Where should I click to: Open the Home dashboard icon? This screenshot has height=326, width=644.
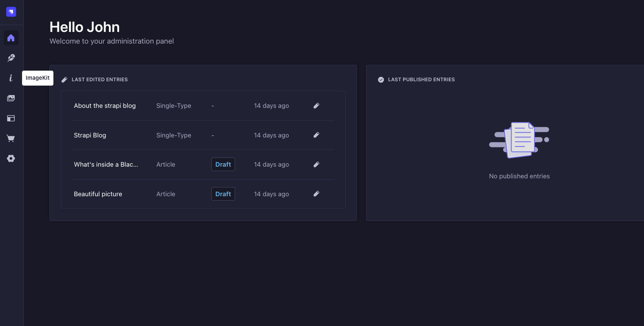11,38
